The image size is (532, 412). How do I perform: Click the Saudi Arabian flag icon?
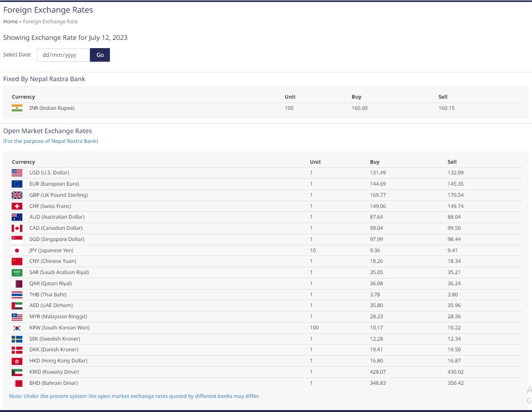click(x=17, y=272)
